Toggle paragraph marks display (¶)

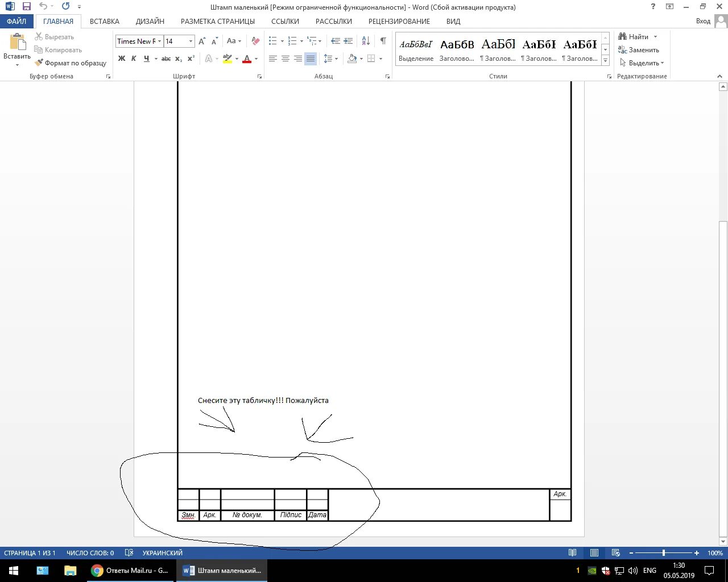[x=383, y=41]
